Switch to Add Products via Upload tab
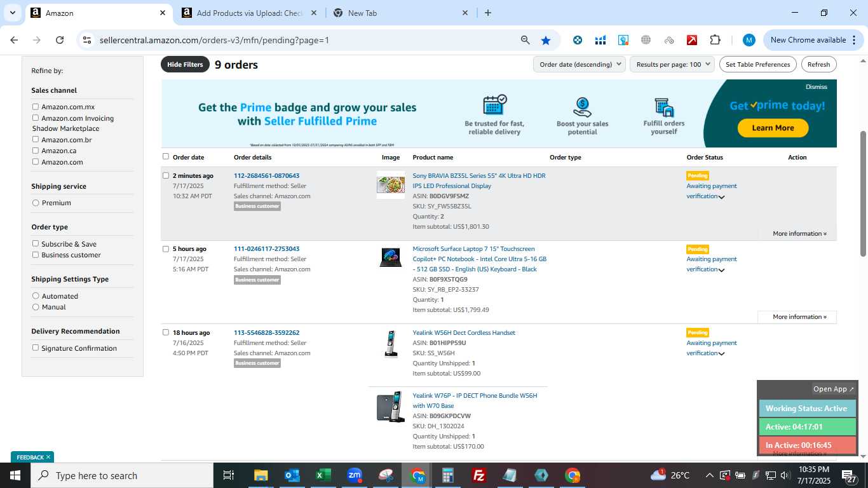This screenshot has width=868, height=488. 250,13
